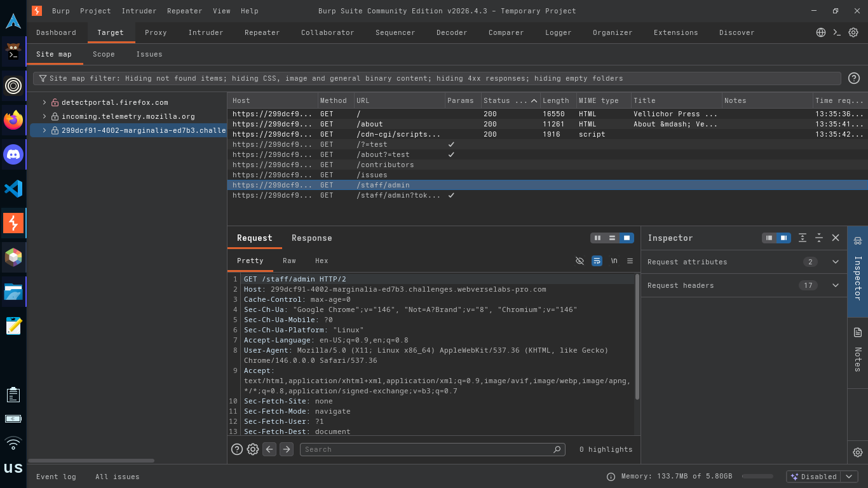This screenshot has width=868, height=488.
Task: Switch to the Proxy tab
Action: (x=156, y=32)
